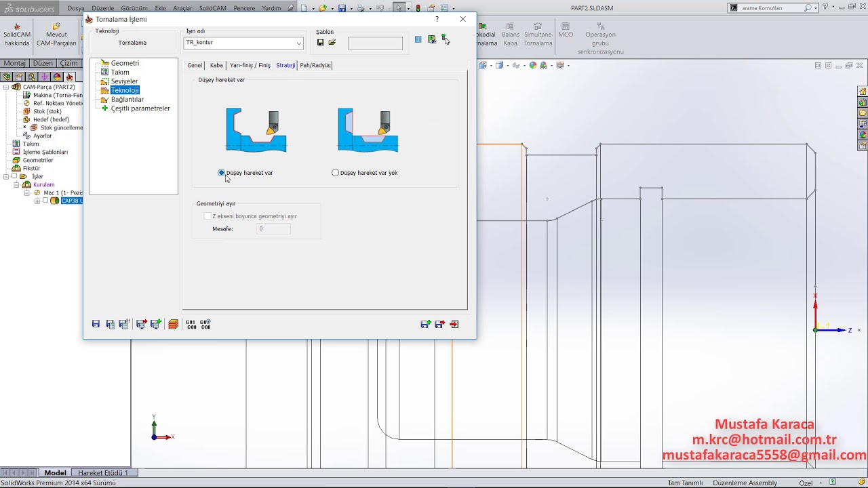Select Çeşitli parametreler in the dialog tree
Viewport: 868px width, 488px height.
coord(140,108)
